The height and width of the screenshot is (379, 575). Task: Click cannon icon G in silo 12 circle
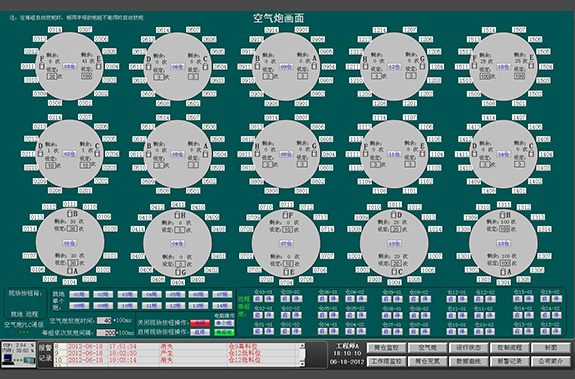pyautogui.click(x=422, y=66)
